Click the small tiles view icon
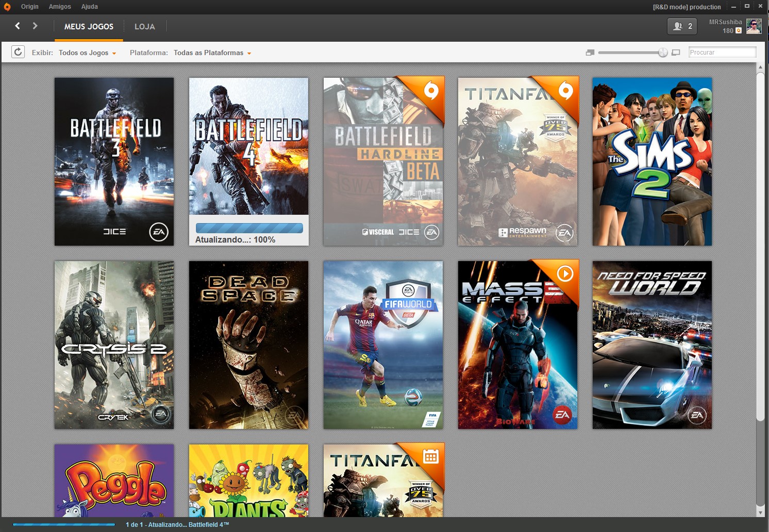This screenshot has width=769, height=532. [x=590, y=53]
